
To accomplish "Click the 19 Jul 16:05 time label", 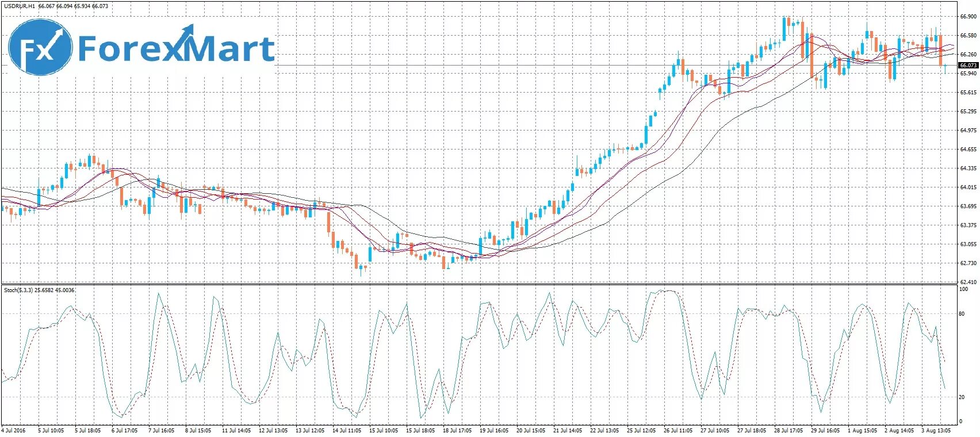I will pyautogui.click(x=494, y=430).
